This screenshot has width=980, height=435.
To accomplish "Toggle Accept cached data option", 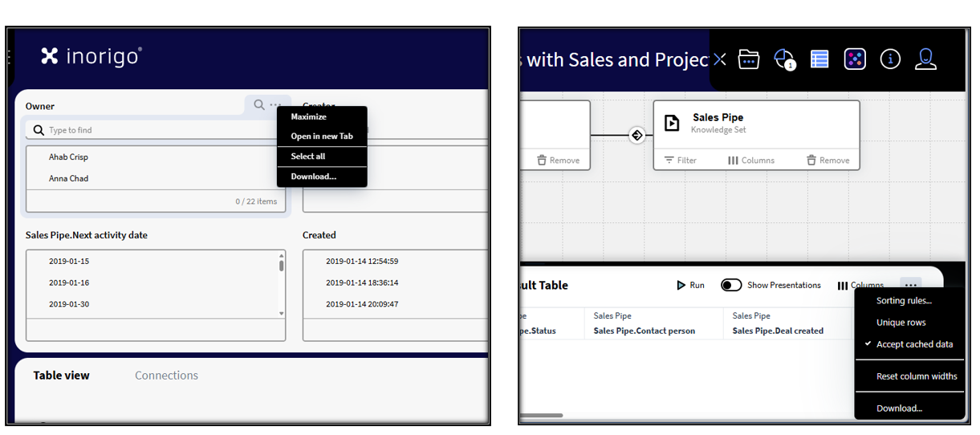I will coord(914,344).
